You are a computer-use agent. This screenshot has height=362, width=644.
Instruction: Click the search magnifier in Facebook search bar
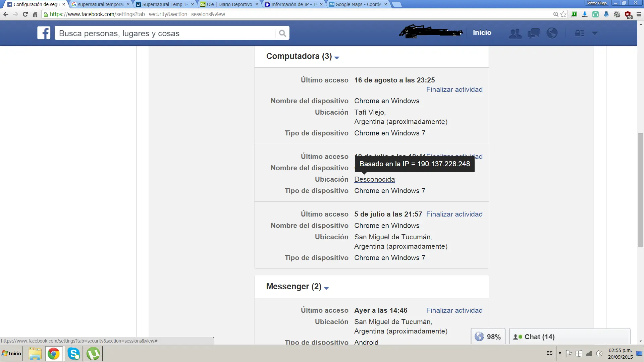pos(282,33)
